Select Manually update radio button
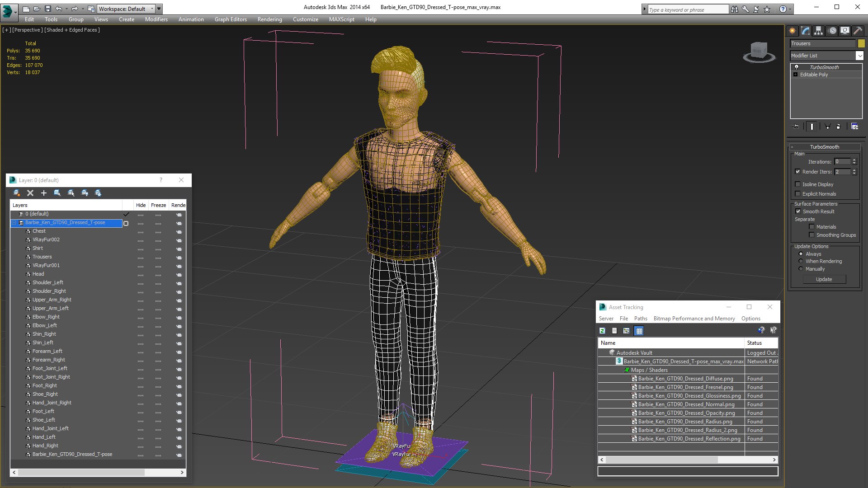868x488 pixels. coord(801,269)
